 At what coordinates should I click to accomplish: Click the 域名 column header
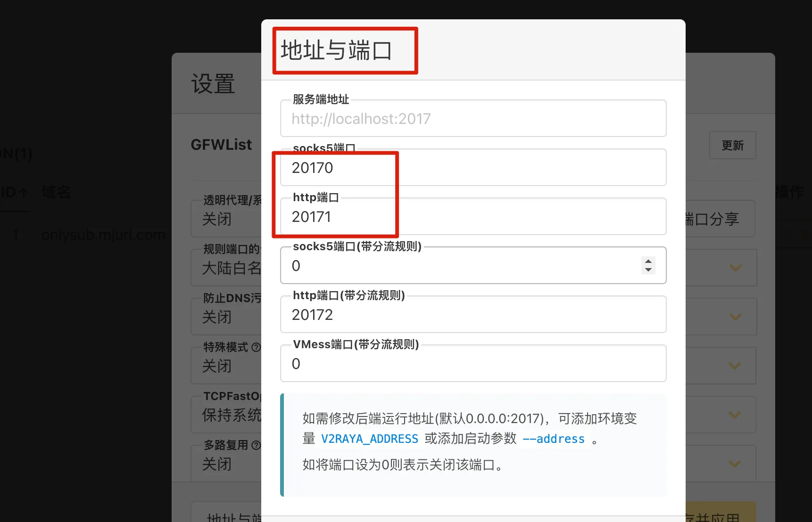[x=56, y=192]
